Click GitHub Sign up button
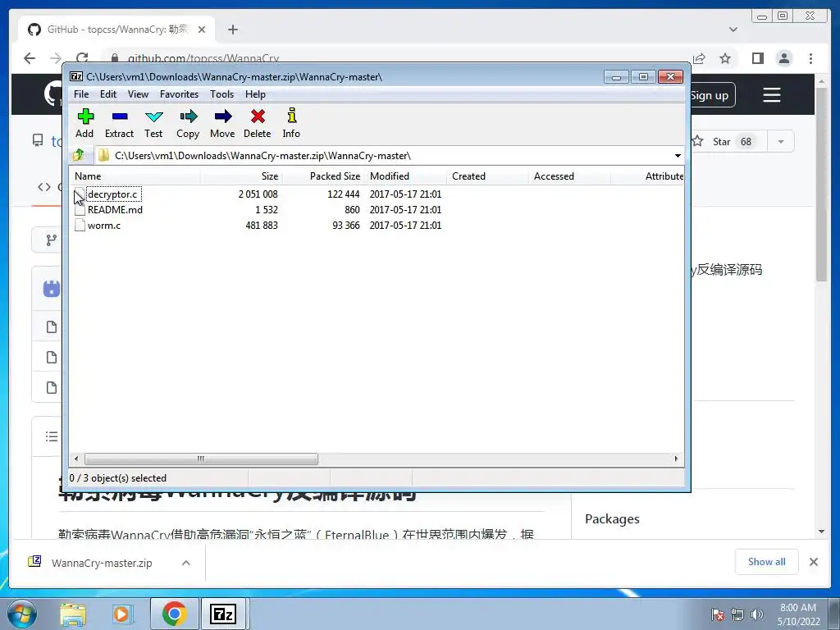The width and height of the screenshot is (840, 630). pos(710,95)
